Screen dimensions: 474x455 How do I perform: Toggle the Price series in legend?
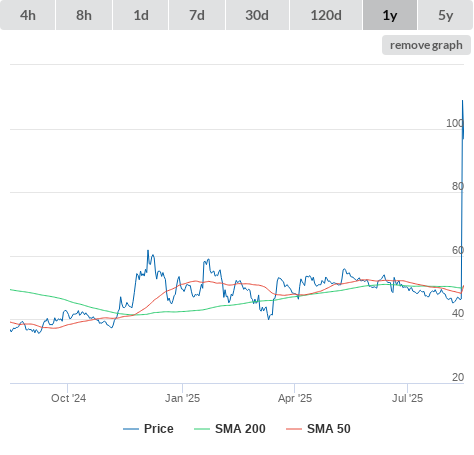coord(148,429)
